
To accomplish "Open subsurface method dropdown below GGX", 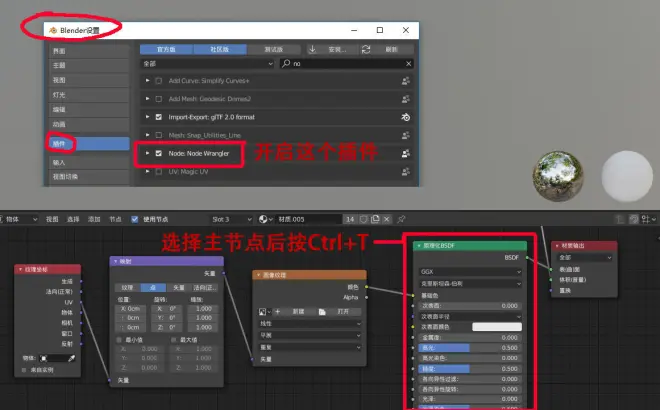I will click(470, 284).
